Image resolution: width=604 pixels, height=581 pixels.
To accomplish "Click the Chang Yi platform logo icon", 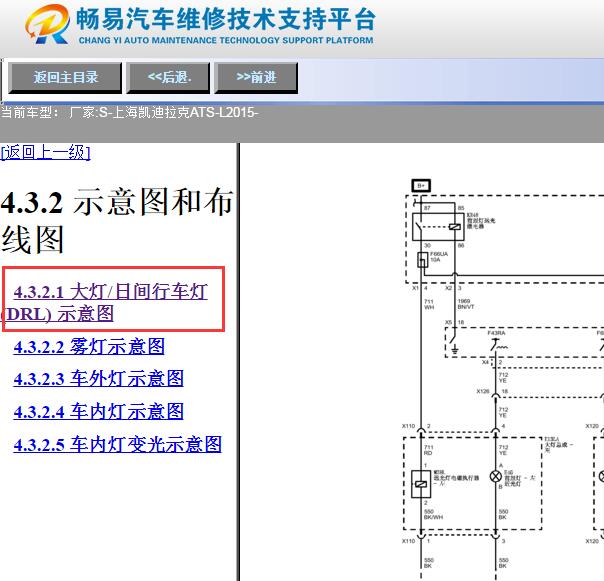I will point(47,24).
